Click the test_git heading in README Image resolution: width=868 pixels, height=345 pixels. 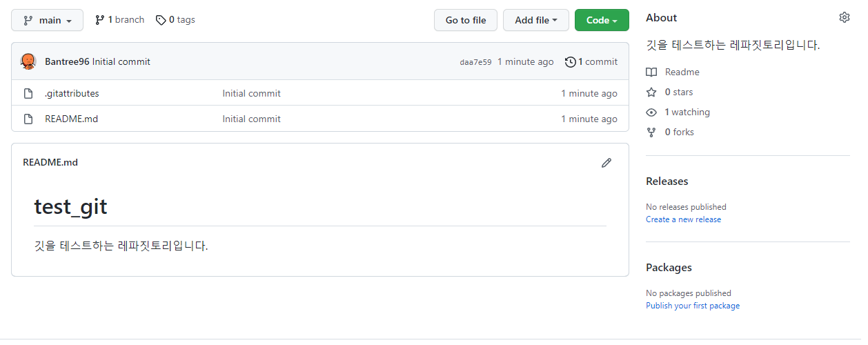[x=70, y=206]
